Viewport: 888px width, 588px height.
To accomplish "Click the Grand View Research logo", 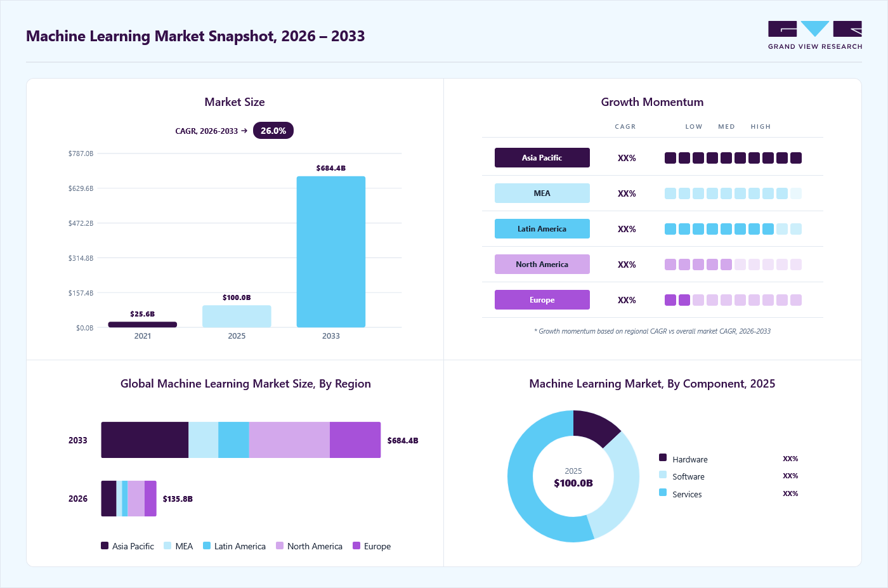I will pos(815,36).
